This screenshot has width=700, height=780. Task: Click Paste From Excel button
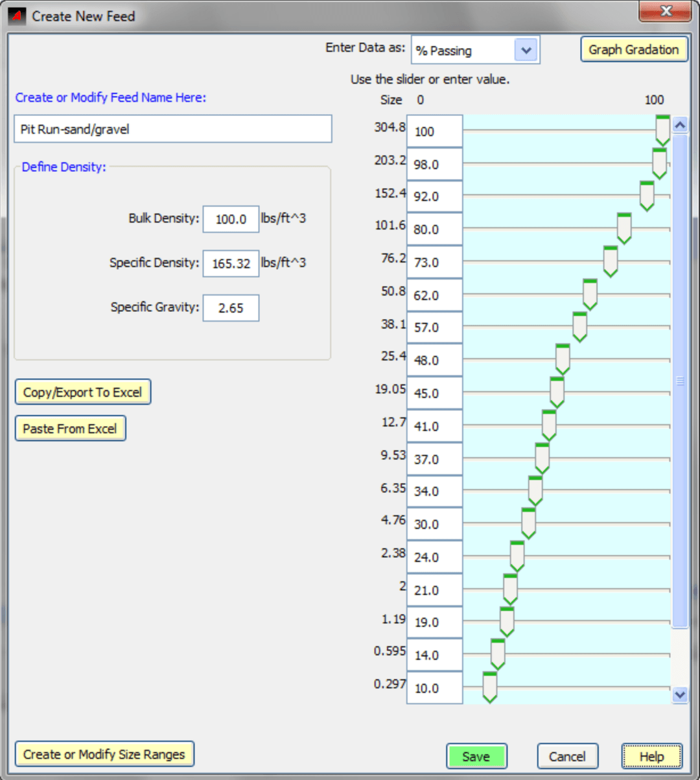[70, 429]
